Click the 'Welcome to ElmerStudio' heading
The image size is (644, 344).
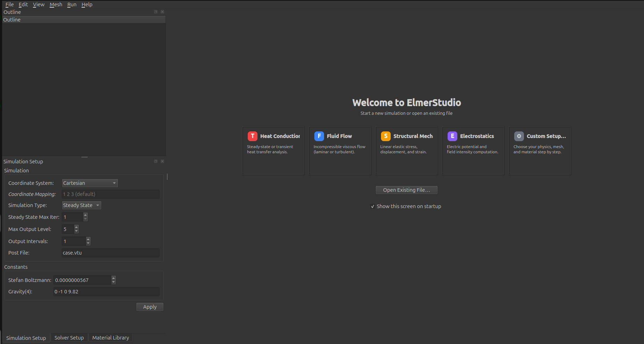click(x=407, y=103)
